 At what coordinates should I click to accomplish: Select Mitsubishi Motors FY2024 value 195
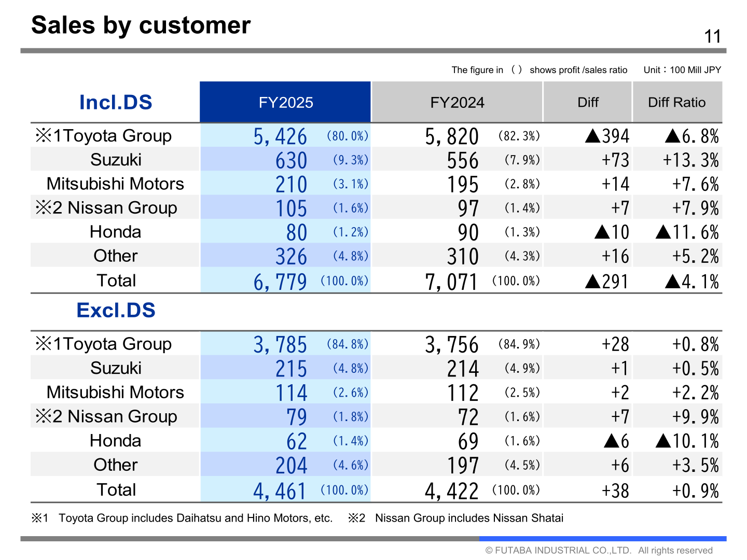point(463,184)
